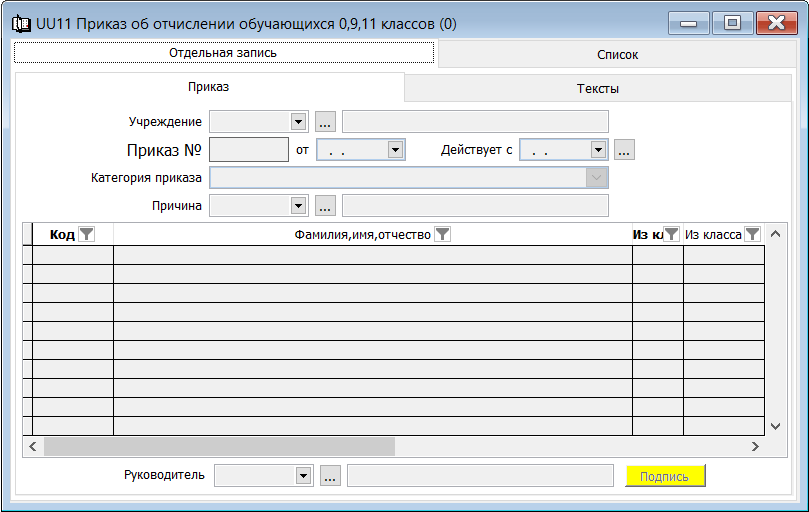Open the Приказ № 'от' date dropdown
The image size is (809, 512).
[x=395, y=150]
